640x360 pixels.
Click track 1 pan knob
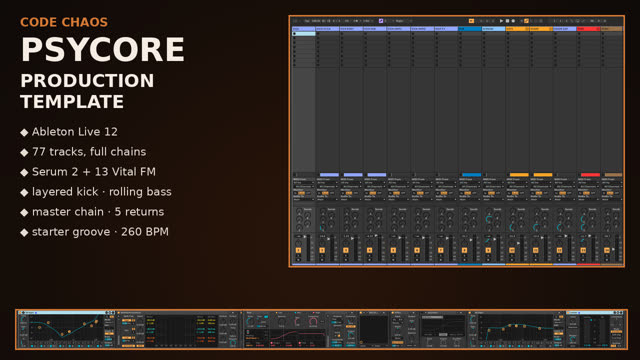coord(298,243)
